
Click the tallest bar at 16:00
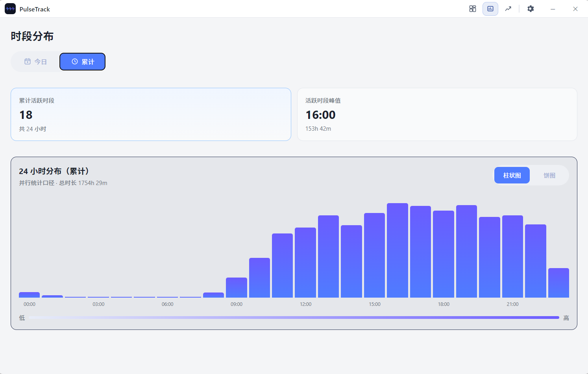[398, 250]
